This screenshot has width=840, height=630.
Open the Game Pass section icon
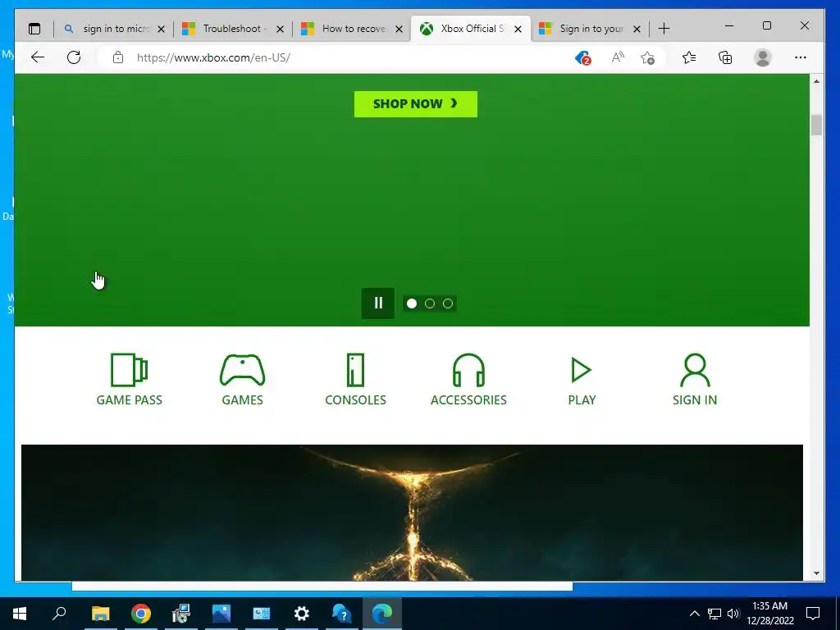tap(129, 370)
